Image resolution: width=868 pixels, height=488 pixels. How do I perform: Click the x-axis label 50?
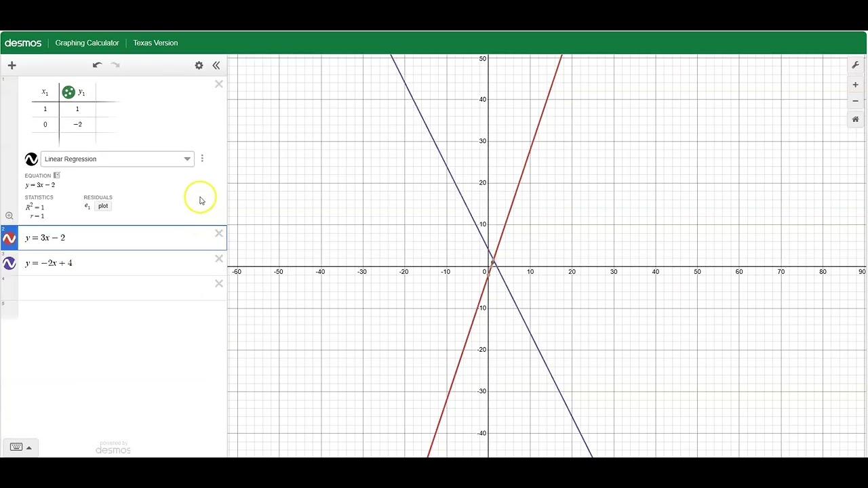click(x=697, y=272)
